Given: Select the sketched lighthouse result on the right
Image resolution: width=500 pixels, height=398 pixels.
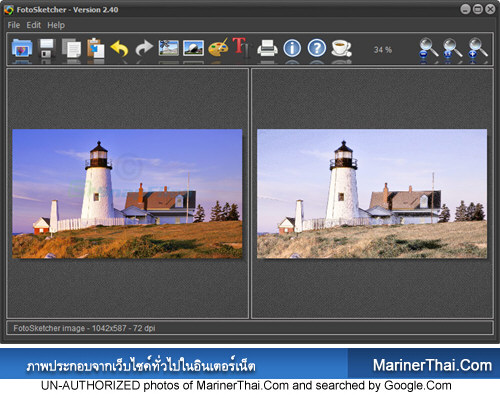Looking at the screenshot, I should point(372,194).
